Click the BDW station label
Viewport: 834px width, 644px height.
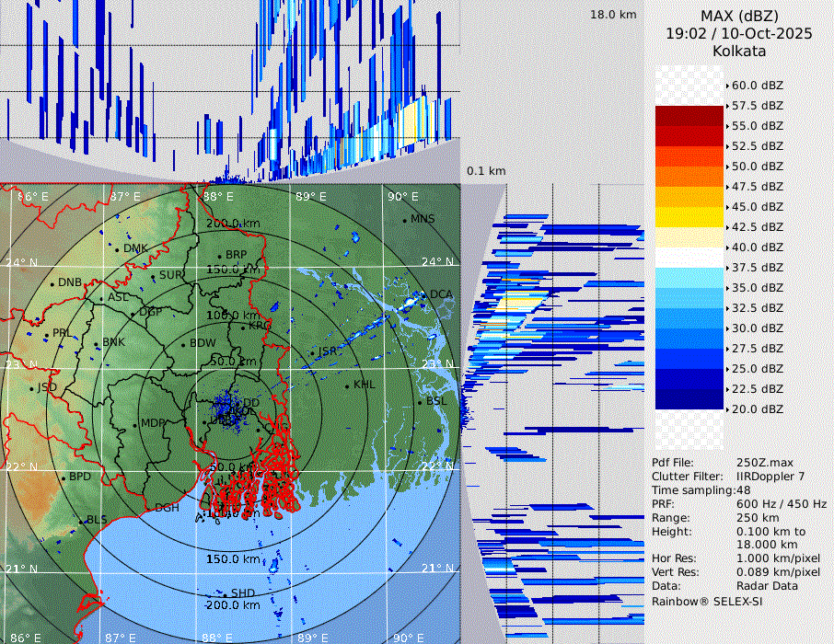[x=201, y=343]
